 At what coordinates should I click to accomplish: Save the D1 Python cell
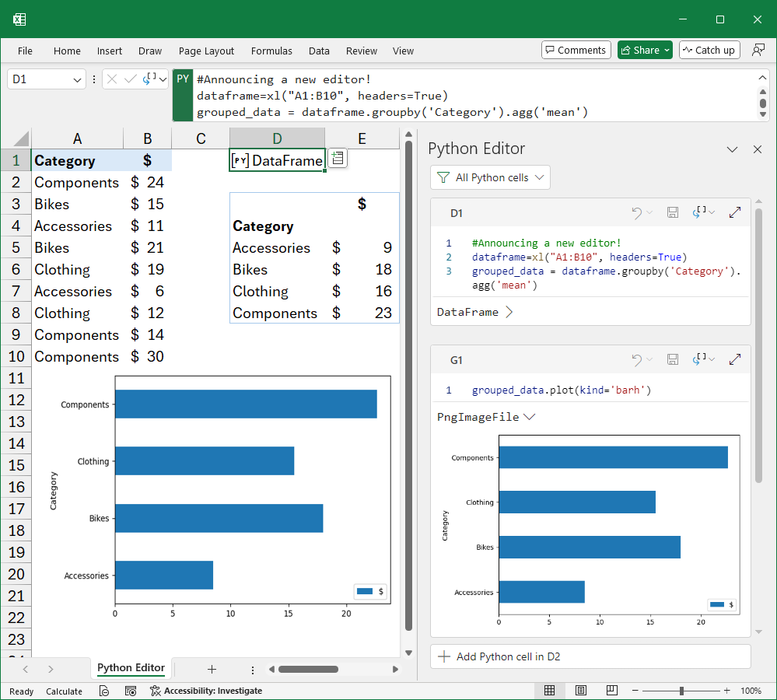672,212
